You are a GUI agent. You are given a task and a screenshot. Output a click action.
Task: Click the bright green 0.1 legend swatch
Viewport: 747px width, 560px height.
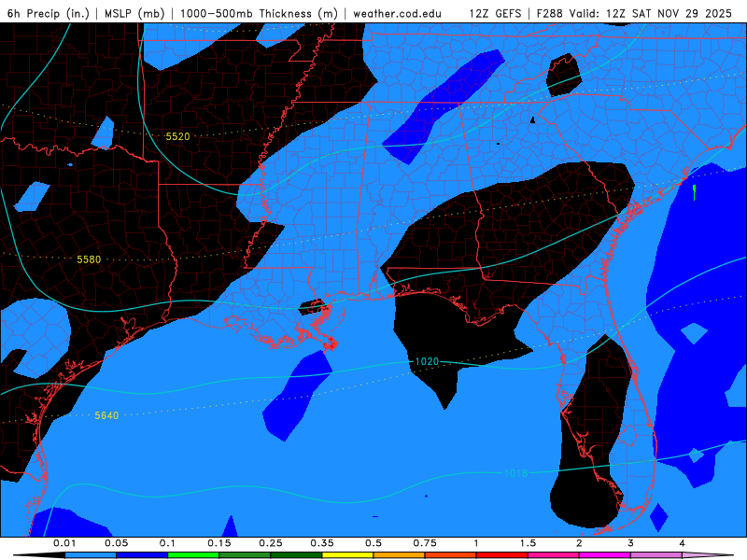[193, 555]
